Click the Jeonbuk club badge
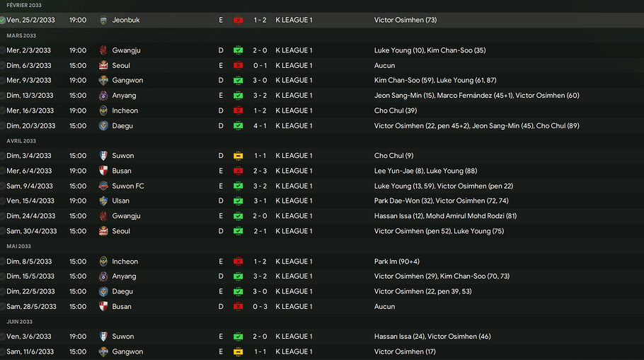The image size is (644, 360). [104, 21]
